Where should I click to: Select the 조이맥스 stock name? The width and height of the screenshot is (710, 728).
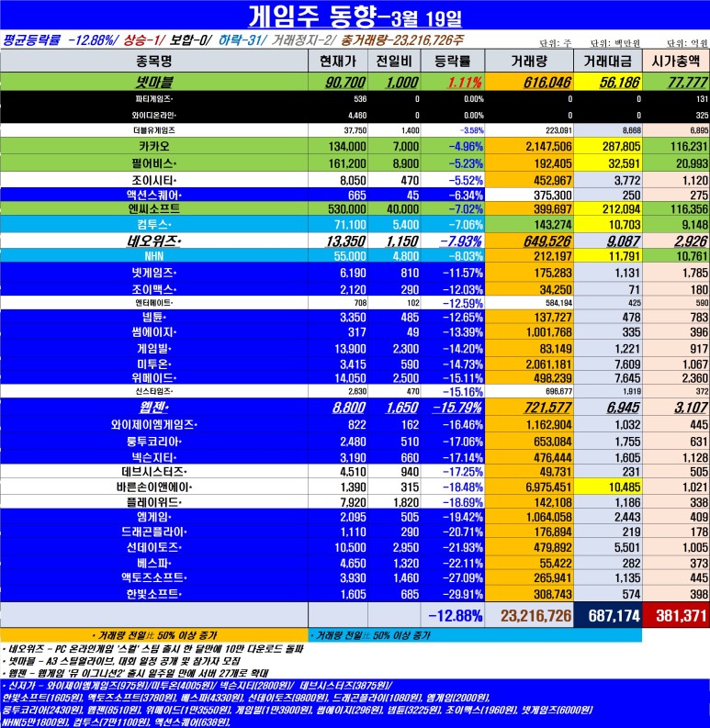(x=153, y=289)
